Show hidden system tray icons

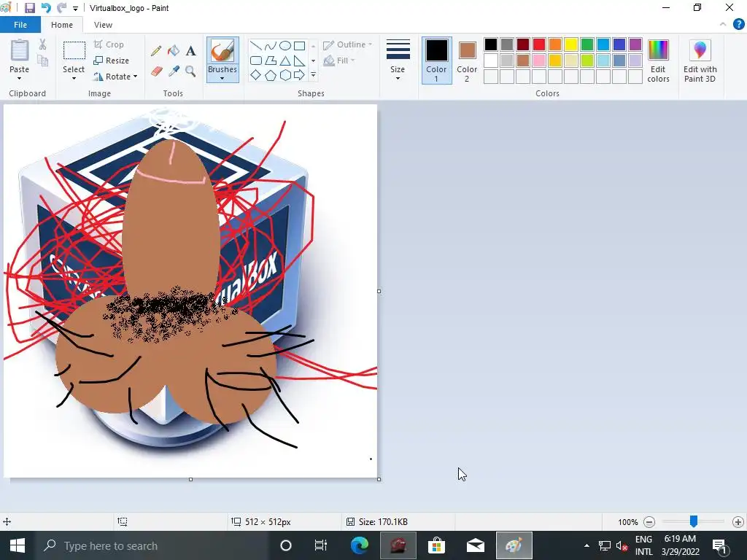[x=587, y=545]
